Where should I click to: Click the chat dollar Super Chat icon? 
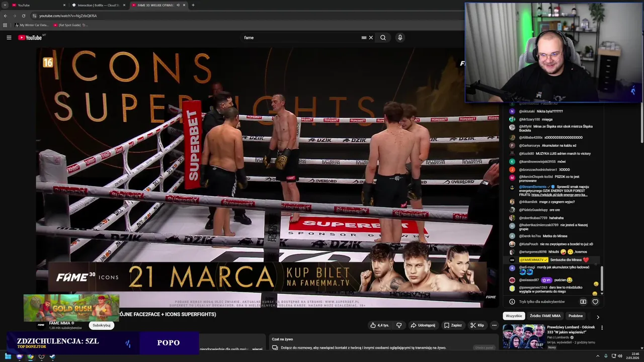click(x=583, y=302)
